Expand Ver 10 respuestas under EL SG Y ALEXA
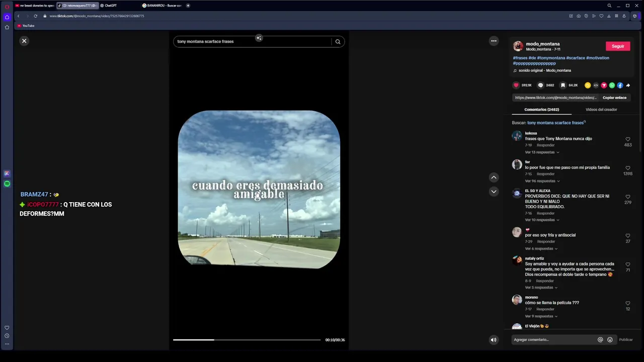644x362 pixels. [542, 220]
